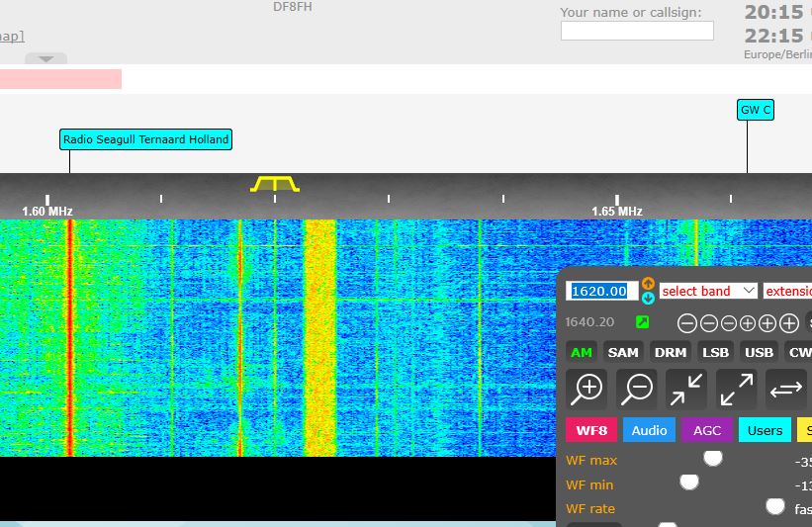
Task: Open the select band dropdown
Action: pyautogui.click(x=708, y=291)
